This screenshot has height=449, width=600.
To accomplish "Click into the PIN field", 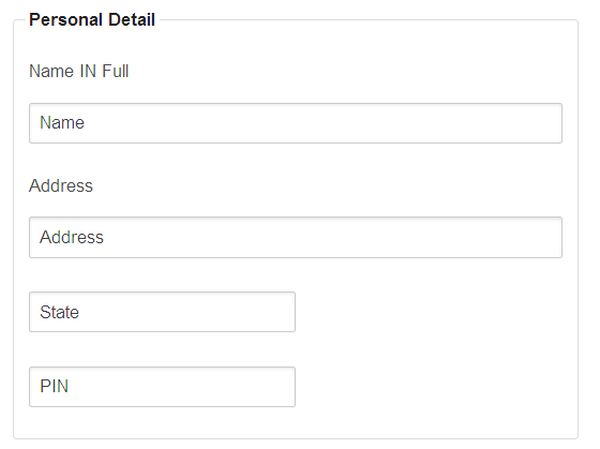I will pyautogui.click(x=162, y=387).
